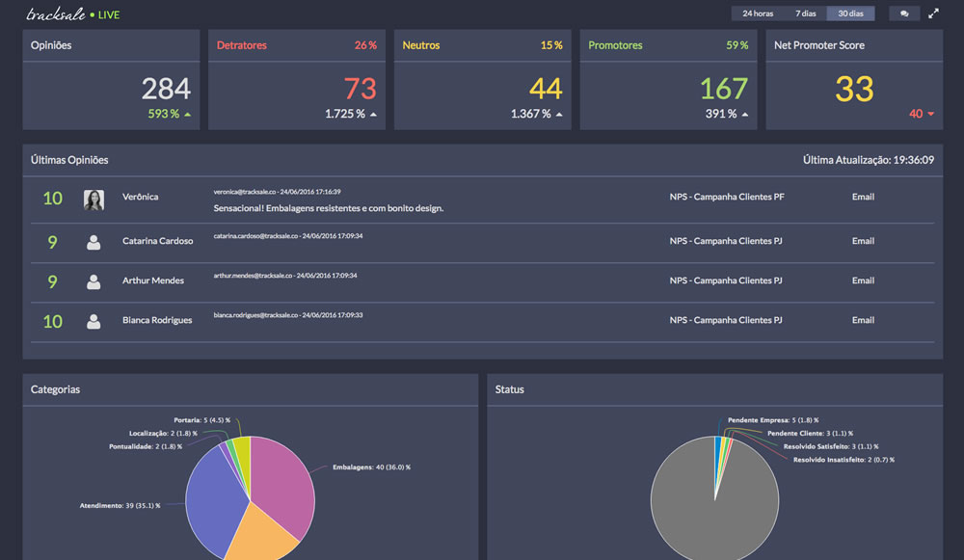The height and width of the screenshot is (560, 964).
Task: Click Arthur Mendes's score of 9
Action: 52,281
